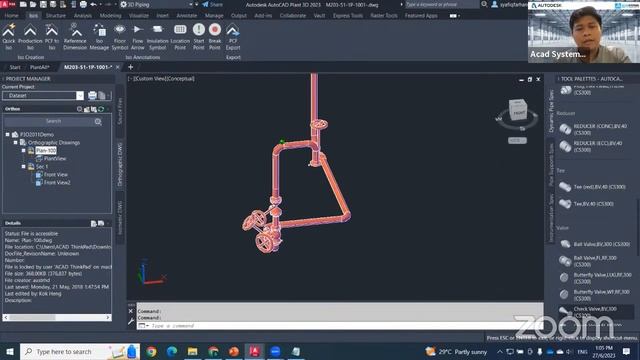Open the Source Files side tab
Screen dimensions: 640x360
click(120, 111)
